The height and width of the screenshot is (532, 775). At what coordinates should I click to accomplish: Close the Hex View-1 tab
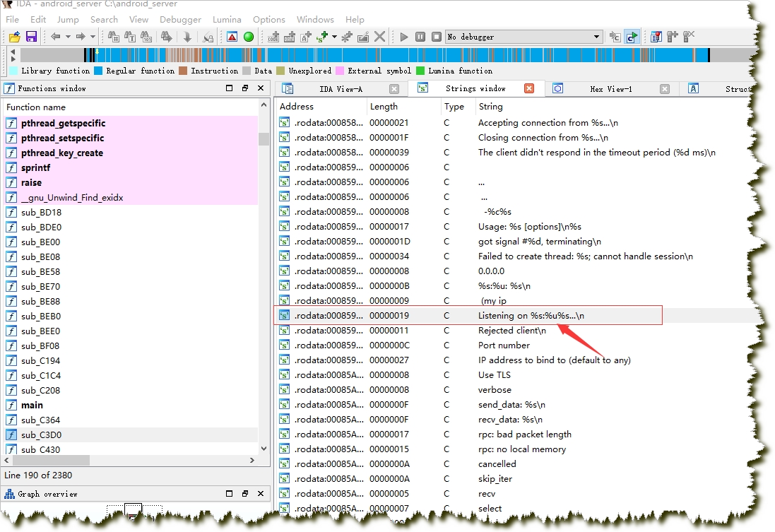665,89
